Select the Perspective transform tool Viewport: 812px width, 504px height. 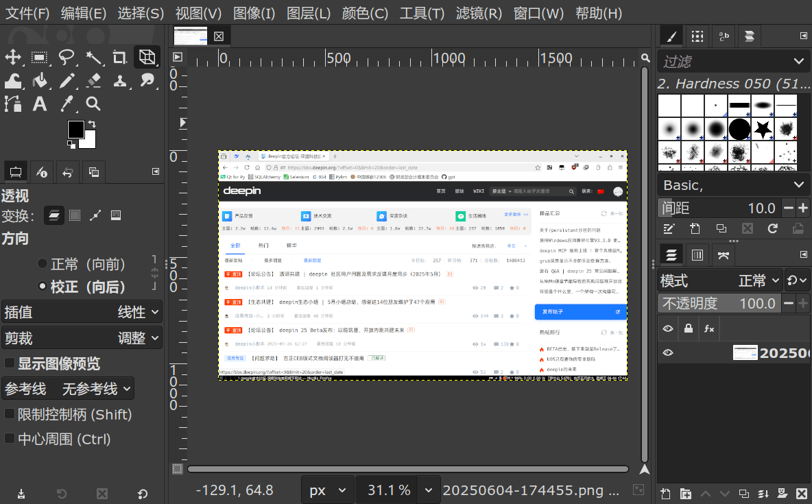147,57
